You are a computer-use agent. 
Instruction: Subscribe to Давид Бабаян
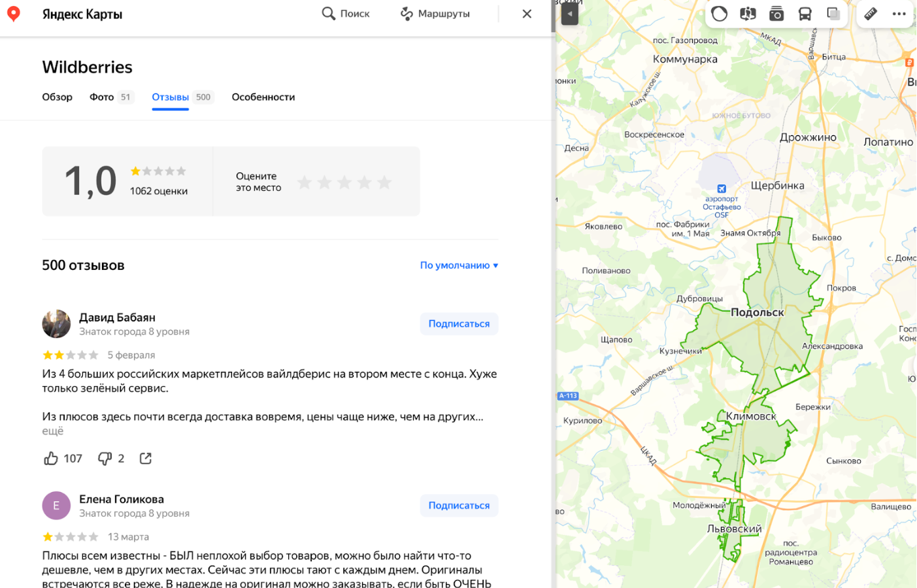tap(459, 324)
